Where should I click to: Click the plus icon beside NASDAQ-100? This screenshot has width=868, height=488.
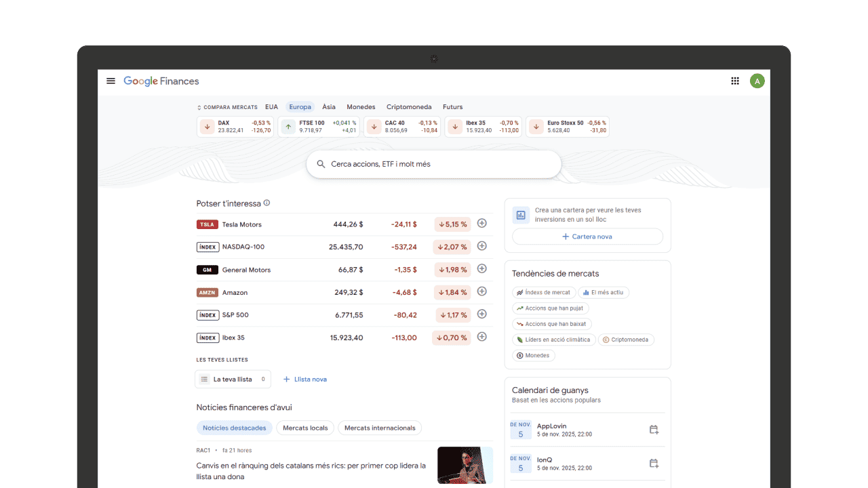coord(481,246)
